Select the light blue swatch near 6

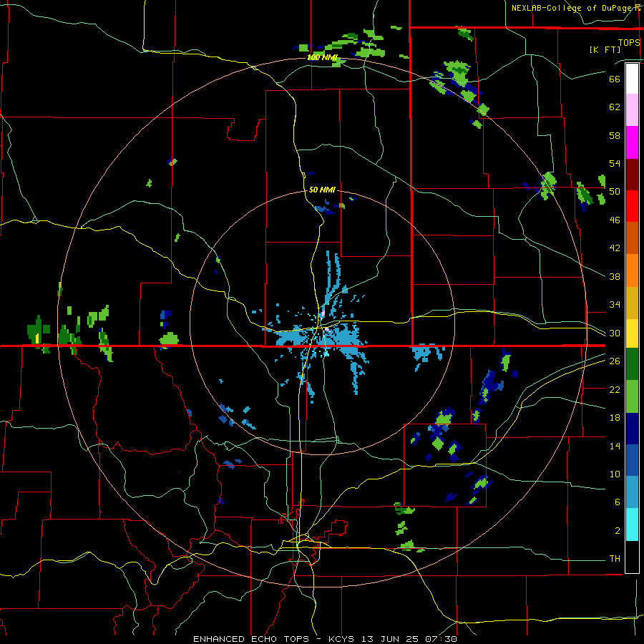click(632, 492)
